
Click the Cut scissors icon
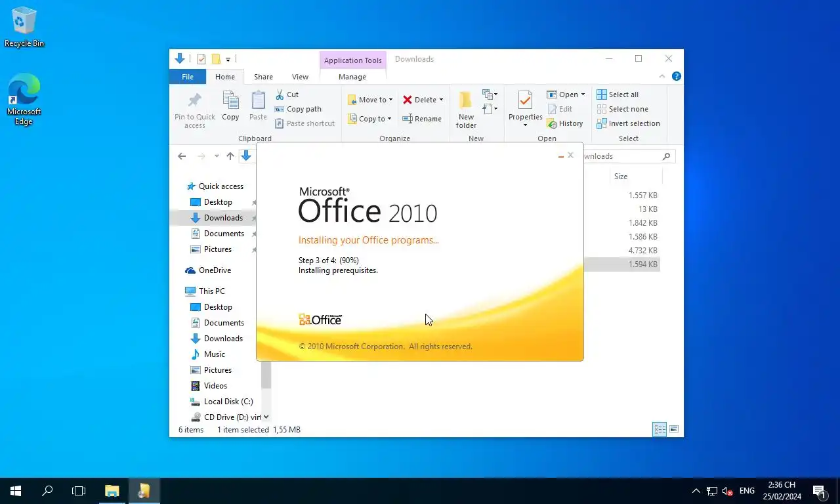coord(280,94)
